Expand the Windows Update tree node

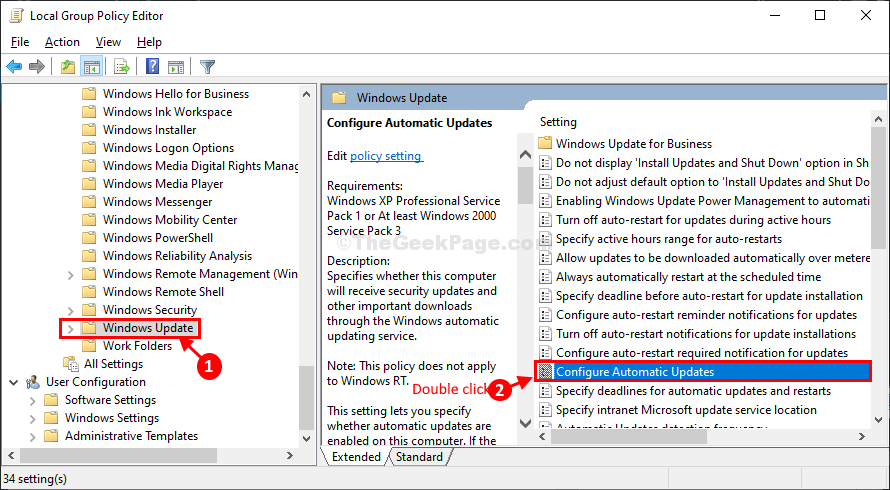tap(70, 328)
